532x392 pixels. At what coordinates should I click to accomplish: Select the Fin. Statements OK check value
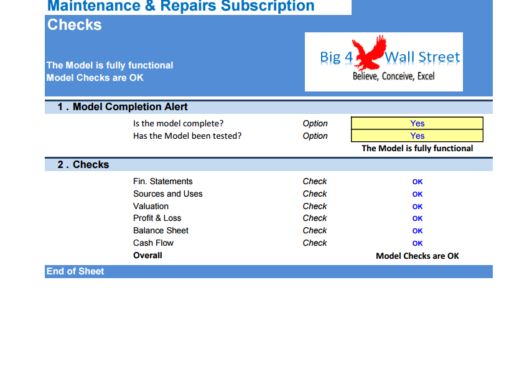pos(418,182)
